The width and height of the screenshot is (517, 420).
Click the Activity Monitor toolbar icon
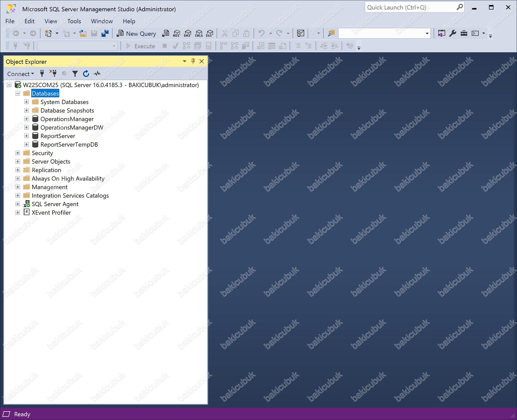pyautogui.click(x=300, y=33)
